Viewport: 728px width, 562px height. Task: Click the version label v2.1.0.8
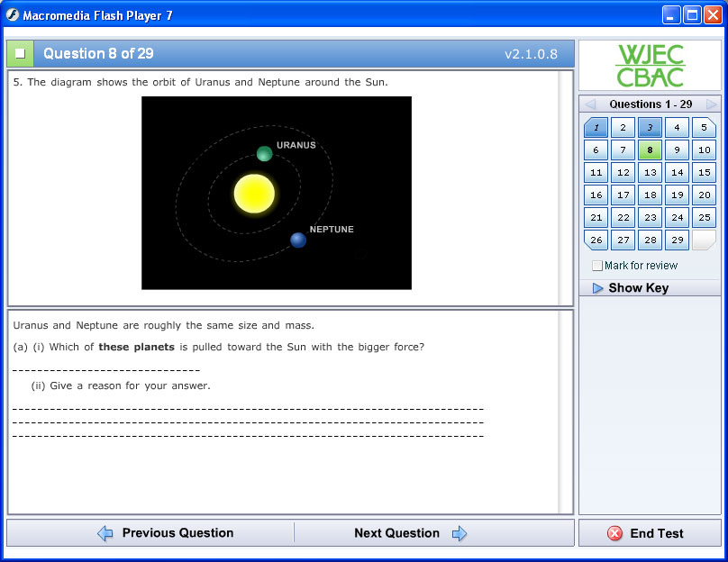click(x=532, y=54)
